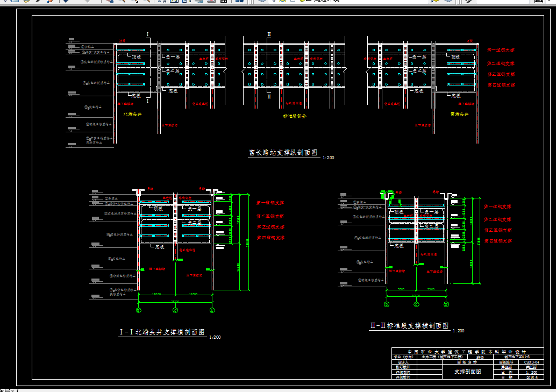Viewport: 556px width, 392px height.
Task: Click 第四道钢支撑 beside the longitudinal section
Action: [x=501, y=85]
